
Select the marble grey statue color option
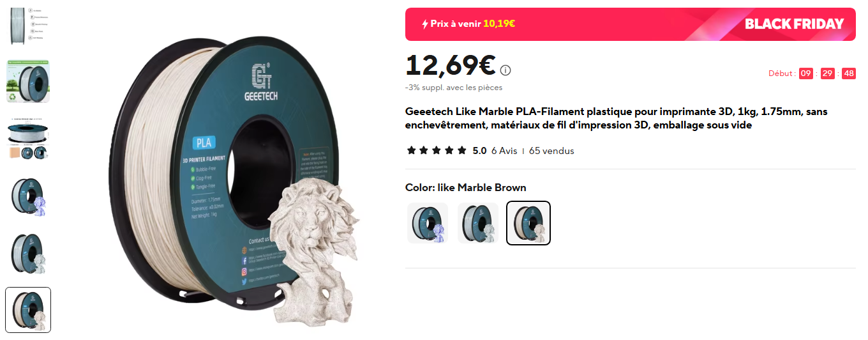tap(478, 223)
